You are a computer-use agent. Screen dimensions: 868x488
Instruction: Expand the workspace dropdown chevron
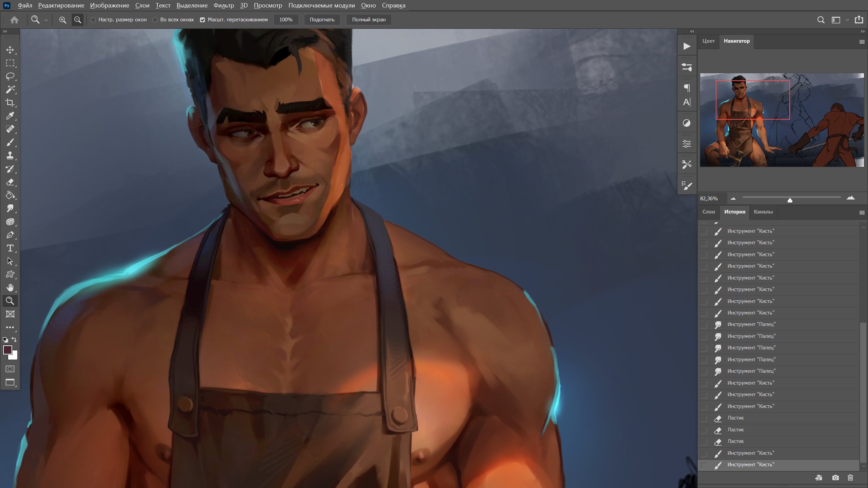pos(847,20)
